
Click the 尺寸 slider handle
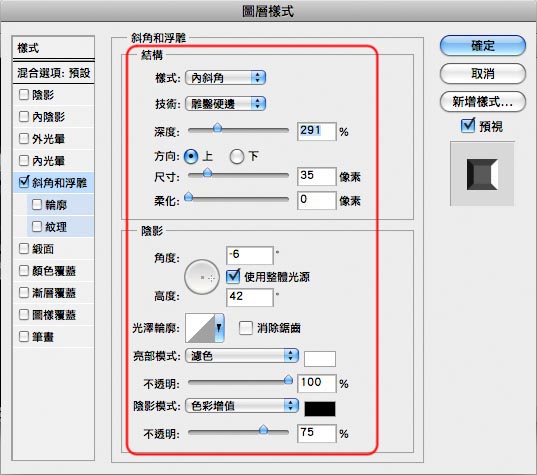coord(207,173)
